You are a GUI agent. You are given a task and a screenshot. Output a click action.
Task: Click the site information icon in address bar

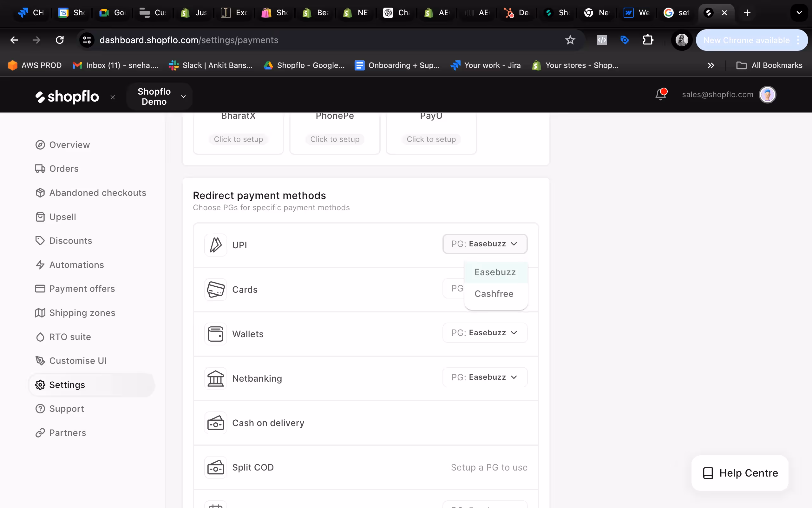[x=87, y=40]
